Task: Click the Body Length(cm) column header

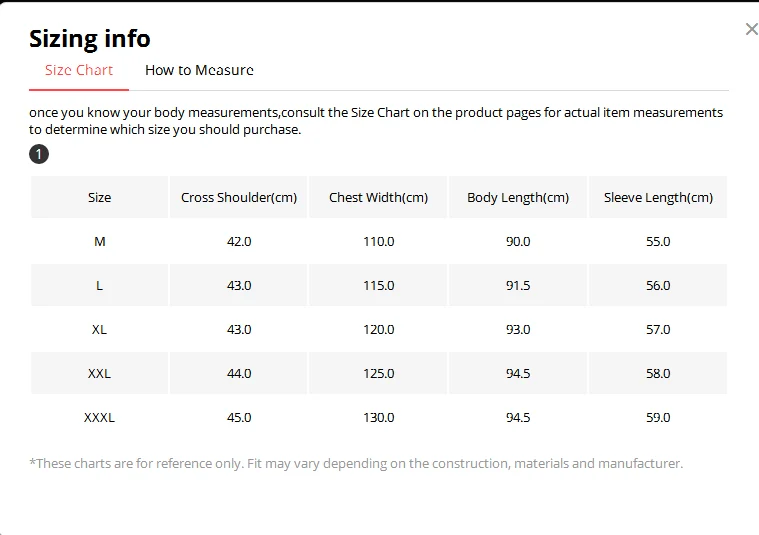Action: (x=518, y=198)
